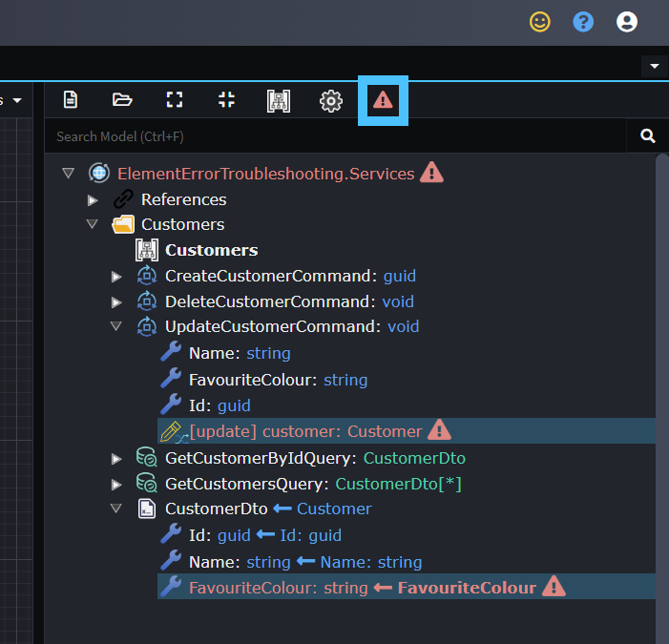
Task: Click the collapse all toolbar icon
Action: 226,100
